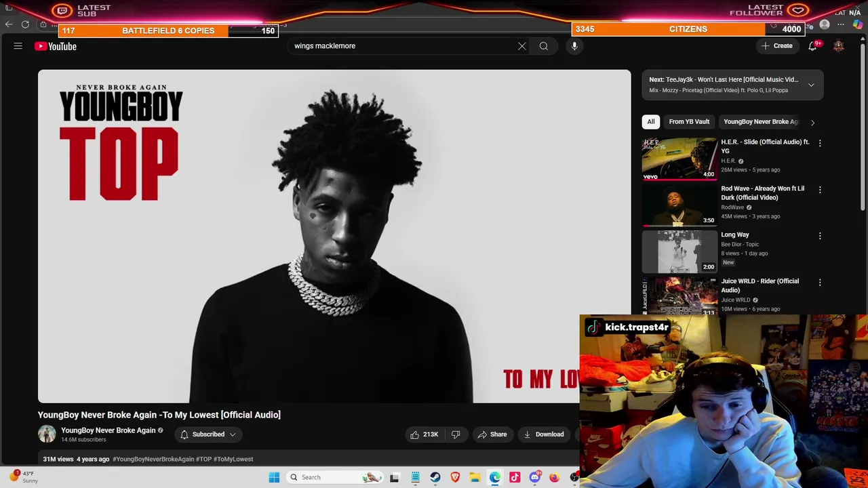868x488 pixels.
Task: Open Task View on the taskbar
Action: point(395,477)
